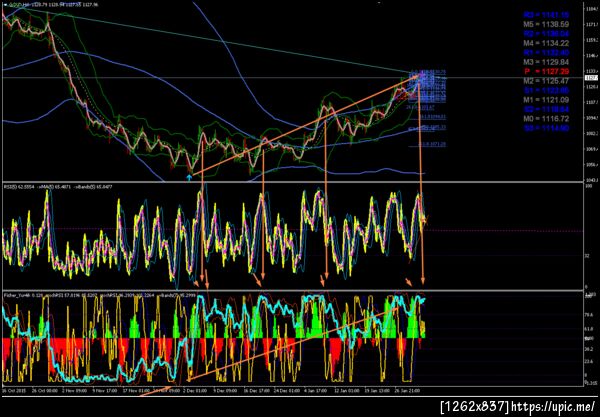Screen dimensions: 600x417
Task: Click the red P = 1127.29 pivot label
Action: (x=546, y=72)
